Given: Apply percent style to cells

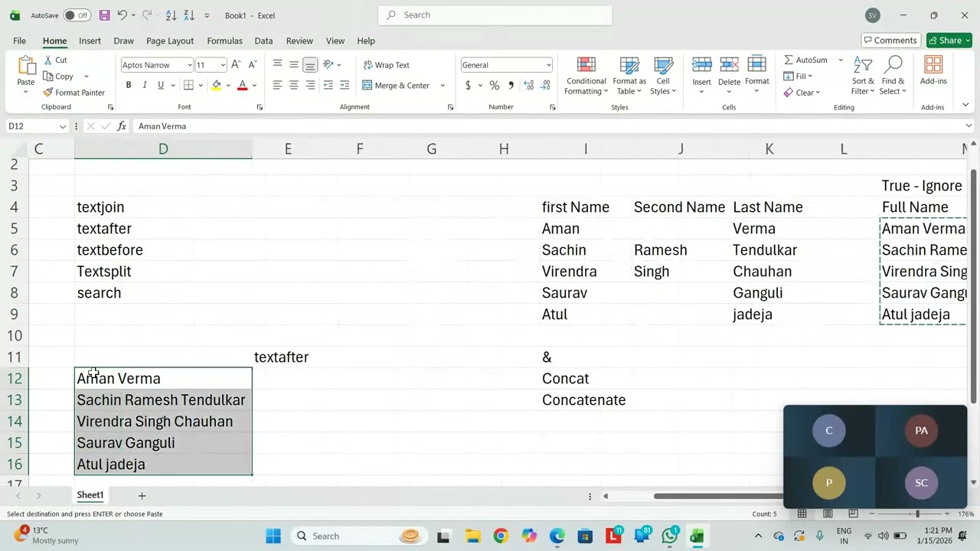Looking at the screenshot, I should pyautogui.click(x=495, y=85).
